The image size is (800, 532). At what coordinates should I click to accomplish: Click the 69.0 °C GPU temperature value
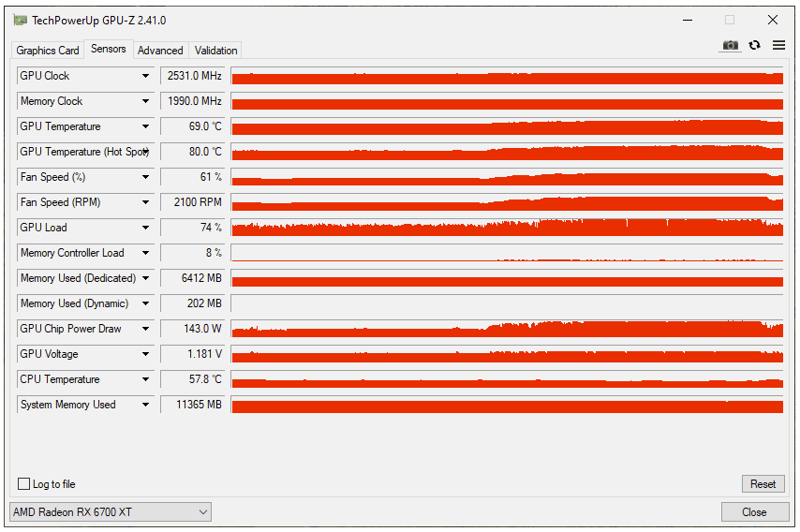(x=193, y=126)
